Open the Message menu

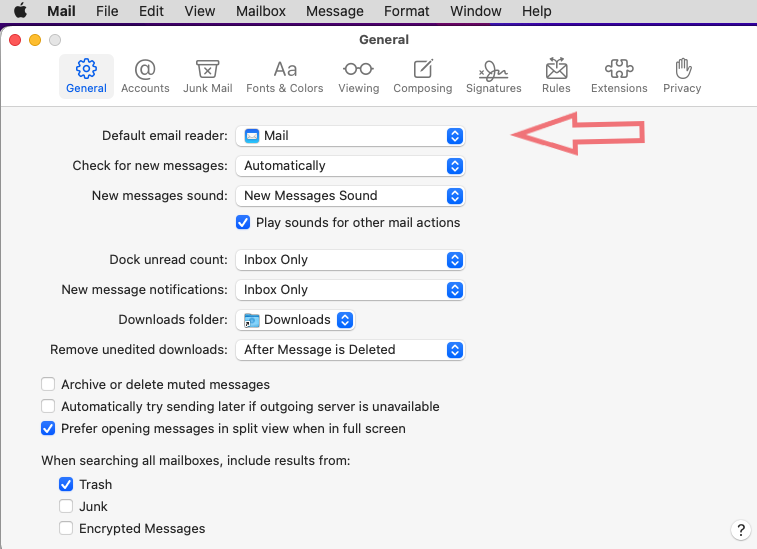(335, 11)
